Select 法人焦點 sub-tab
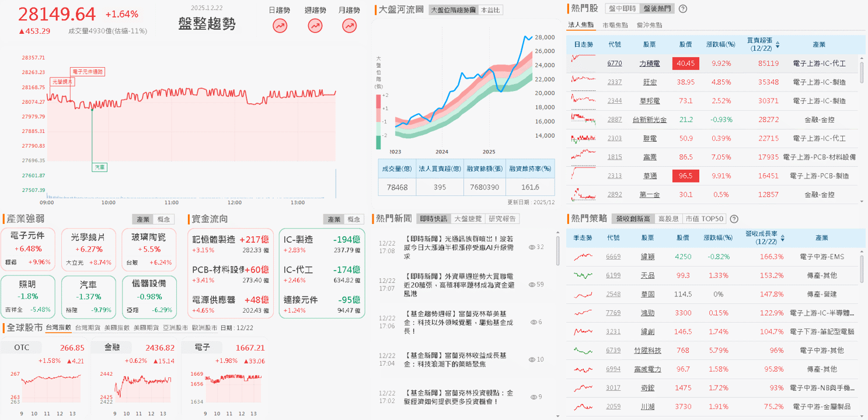 tap(581, 25)
